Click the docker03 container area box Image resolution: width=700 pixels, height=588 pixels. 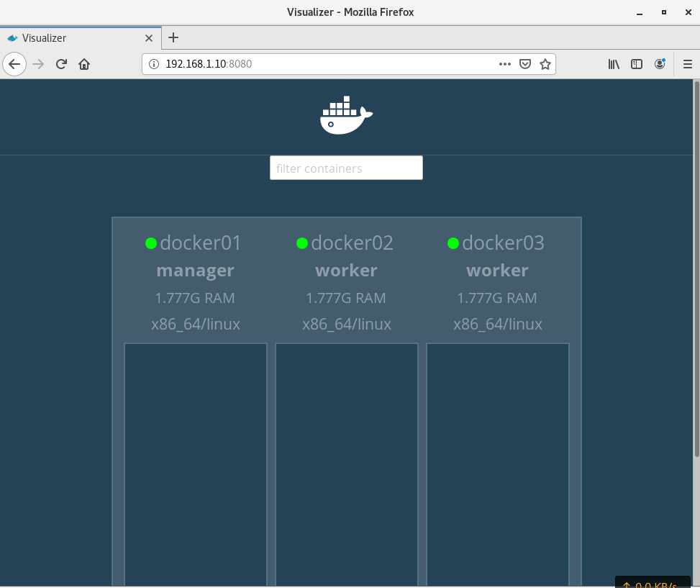[498, 464]
